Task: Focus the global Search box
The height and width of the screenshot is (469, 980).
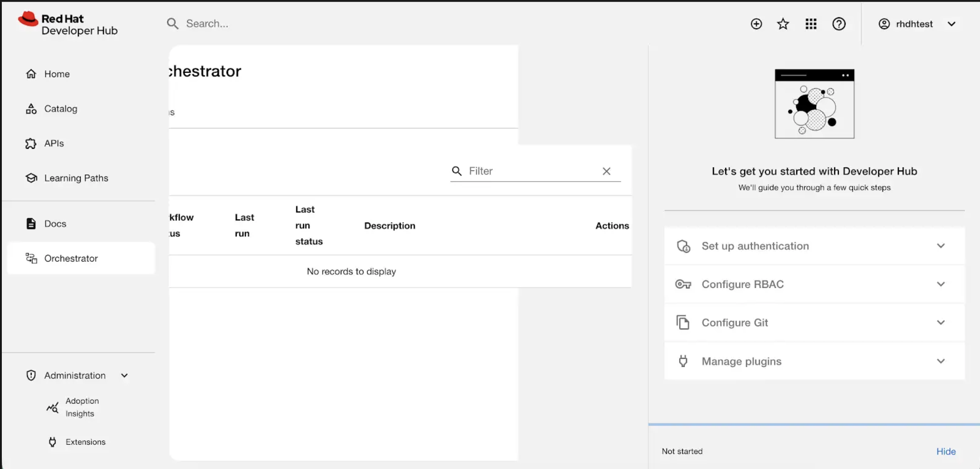Action: (x=273, y=24)
